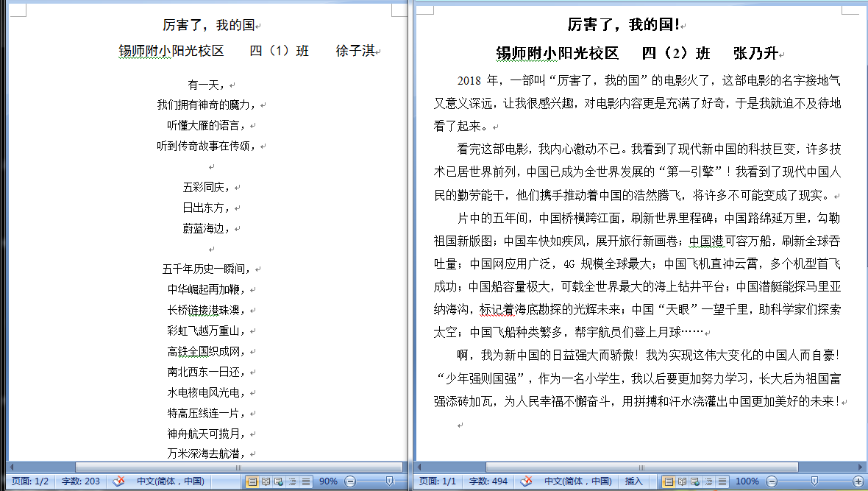This screenshot has height=491, width=868.
Task: Click poem line 日出东方，
Action: tap(207, 208)
